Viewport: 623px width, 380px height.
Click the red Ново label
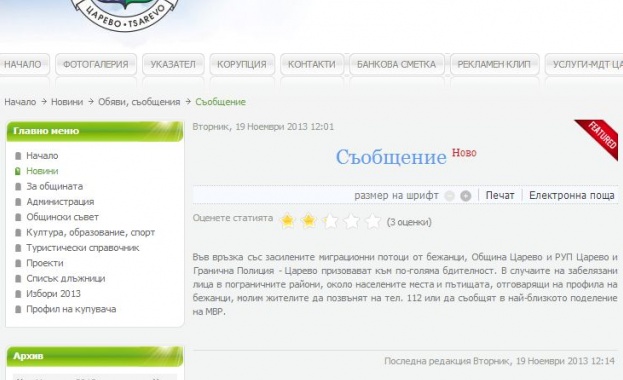point(464,153)
